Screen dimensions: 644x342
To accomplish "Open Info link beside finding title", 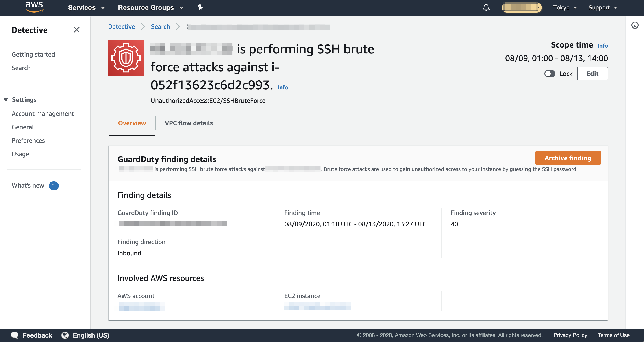I will pos(283,87).
